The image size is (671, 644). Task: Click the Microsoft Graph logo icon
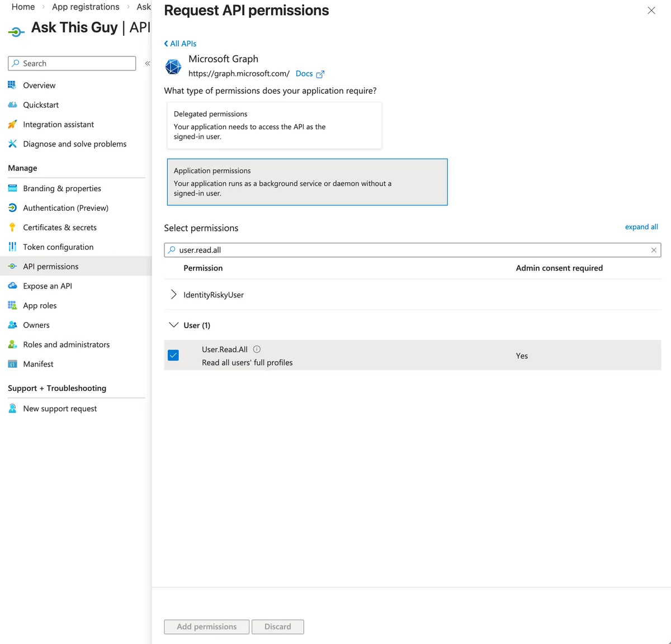point(173,67)
